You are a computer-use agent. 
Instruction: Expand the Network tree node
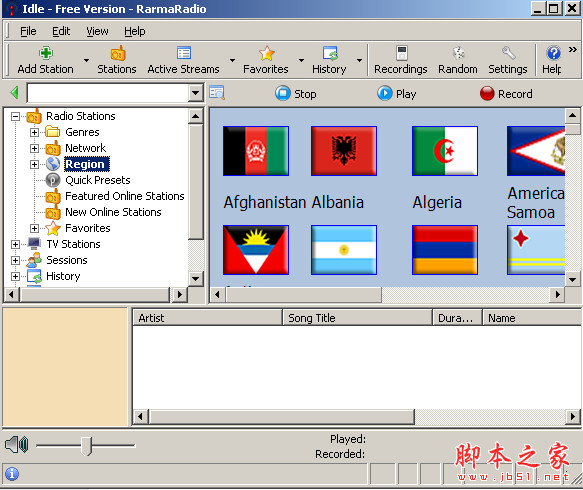[34, 148]
